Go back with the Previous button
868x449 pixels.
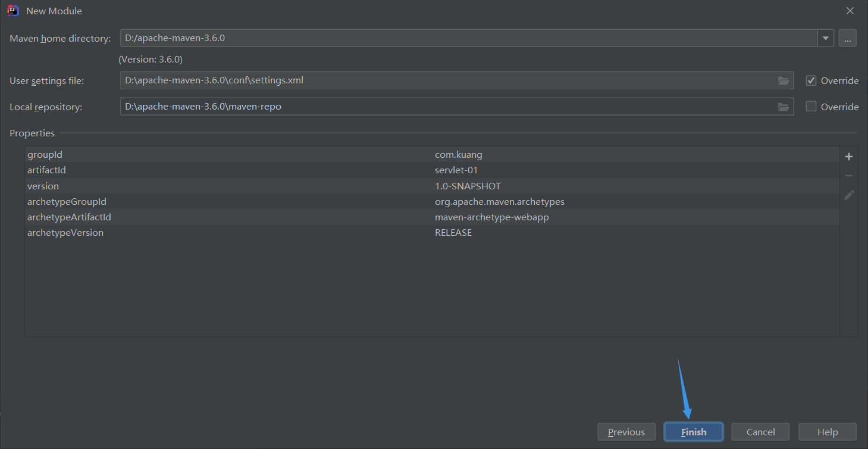click(x=626, y=432)
